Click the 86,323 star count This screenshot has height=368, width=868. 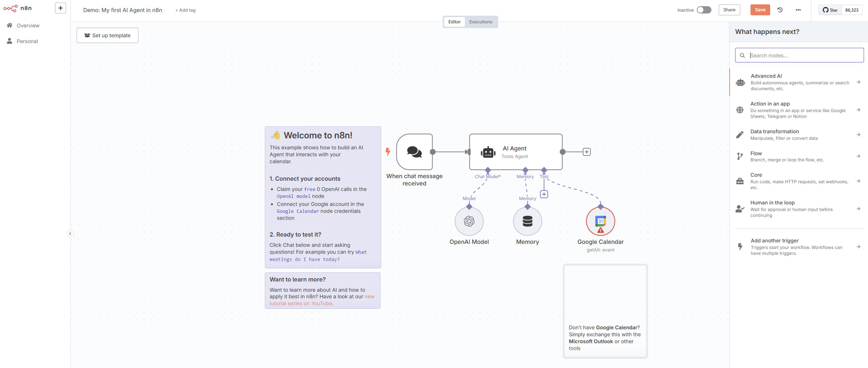[x=852, y=10]
